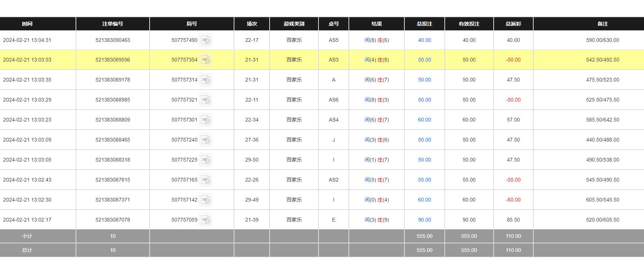Click the 备注 column header
Viewport: 644px width, 266px height.
[x=603, y=24]
